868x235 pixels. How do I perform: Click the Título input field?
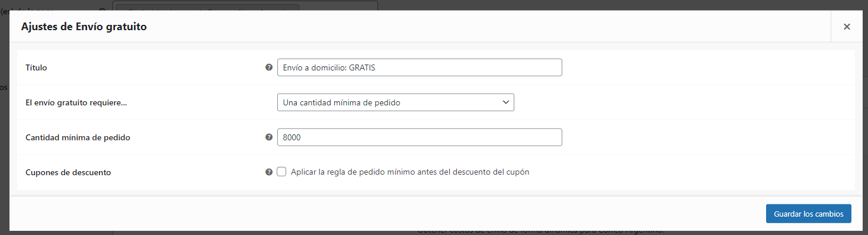point(419,67)
